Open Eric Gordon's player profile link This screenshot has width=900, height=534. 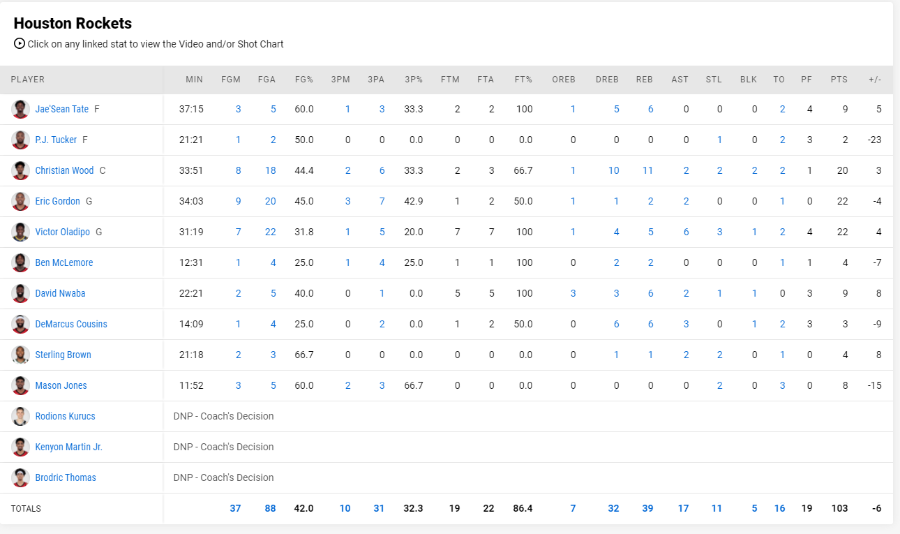[57, 201]
